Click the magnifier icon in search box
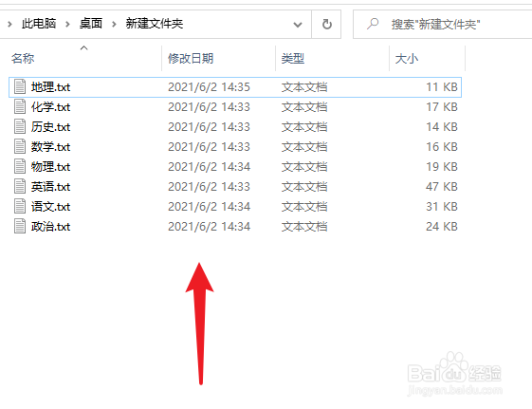Viewport: 532px width, 409px height. 373,24
